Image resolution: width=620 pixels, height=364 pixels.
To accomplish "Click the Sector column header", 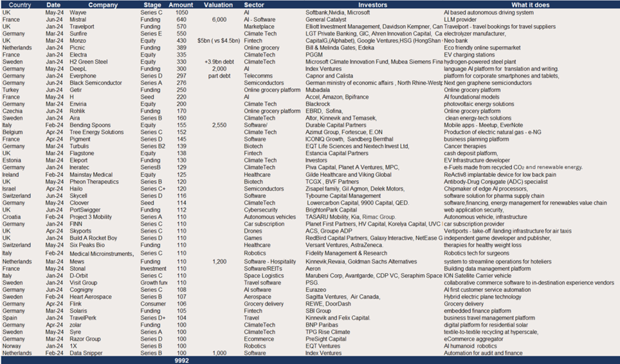I will point(254,5).
